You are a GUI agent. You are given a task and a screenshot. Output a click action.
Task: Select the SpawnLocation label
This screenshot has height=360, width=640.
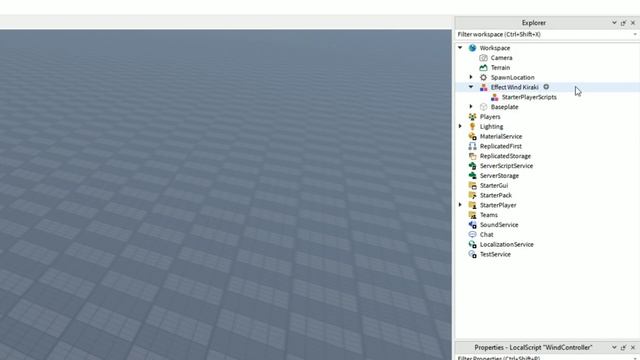[x=512, y=77]
